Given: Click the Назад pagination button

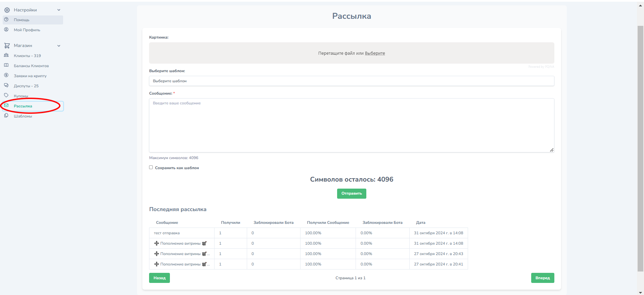Looking at the screenshot, I should coord(159,278).
